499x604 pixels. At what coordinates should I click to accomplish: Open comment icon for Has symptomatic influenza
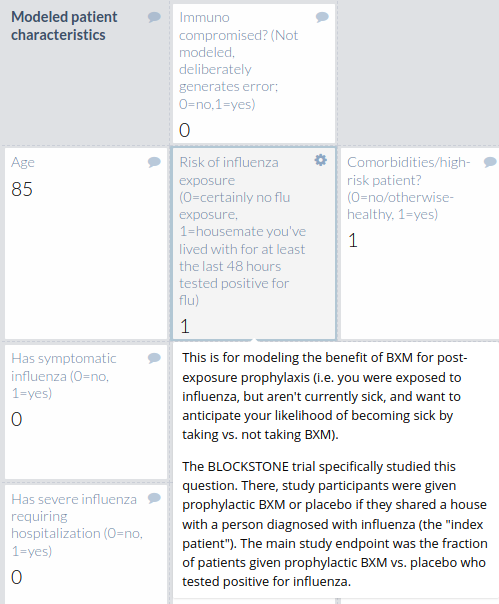pyautogui.click(x=154, y=358)
